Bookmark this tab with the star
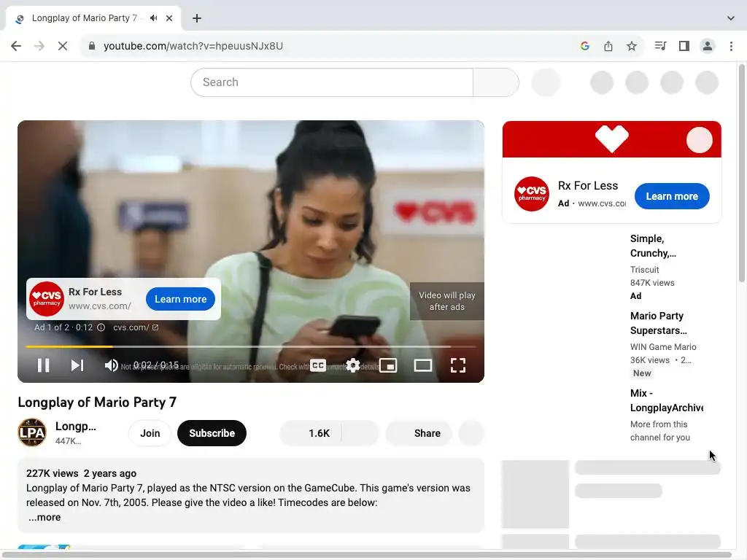This screenshot has height=560, width=747. [632, 46]
